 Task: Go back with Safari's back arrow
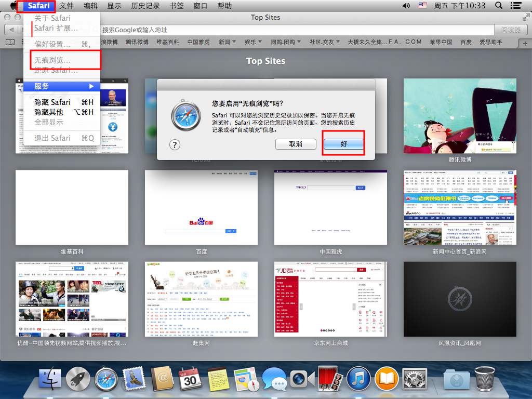pyautogui.click(x=11, y=30)
